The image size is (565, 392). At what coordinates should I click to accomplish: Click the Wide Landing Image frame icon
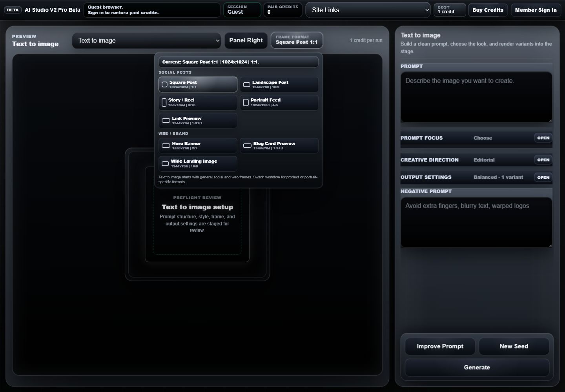(166, 163)
